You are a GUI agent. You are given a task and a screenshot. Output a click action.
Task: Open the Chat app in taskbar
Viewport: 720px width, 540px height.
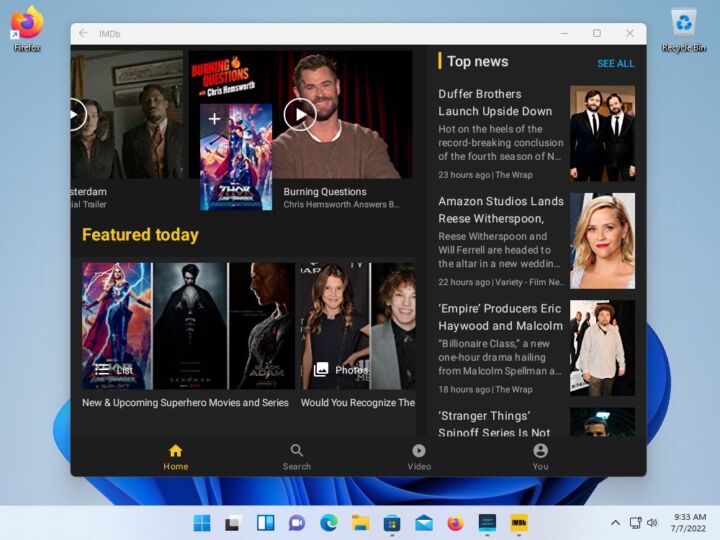[297, 523]
